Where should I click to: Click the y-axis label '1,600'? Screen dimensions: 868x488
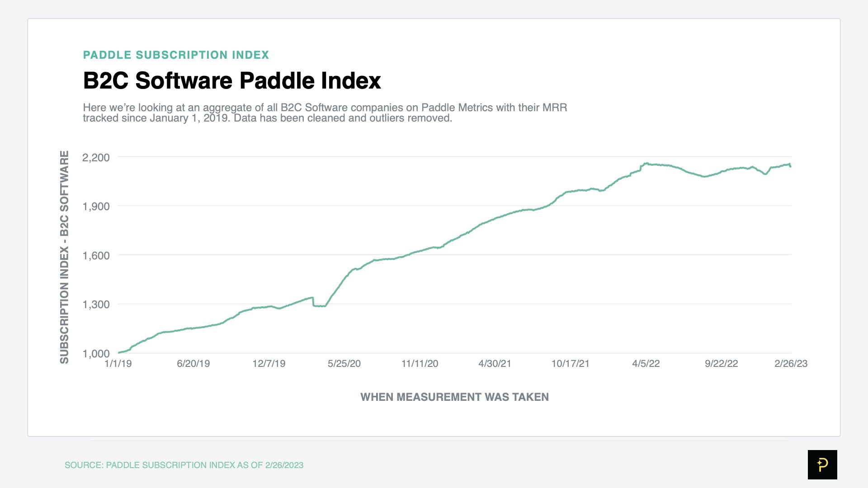96,256
